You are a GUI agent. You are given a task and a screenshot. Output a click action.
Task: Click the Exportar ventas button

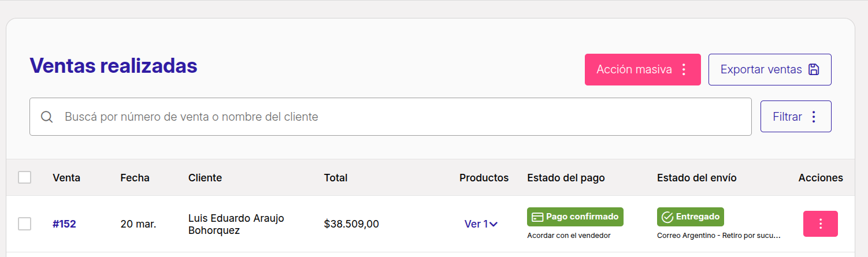click(x=770, y=70)
